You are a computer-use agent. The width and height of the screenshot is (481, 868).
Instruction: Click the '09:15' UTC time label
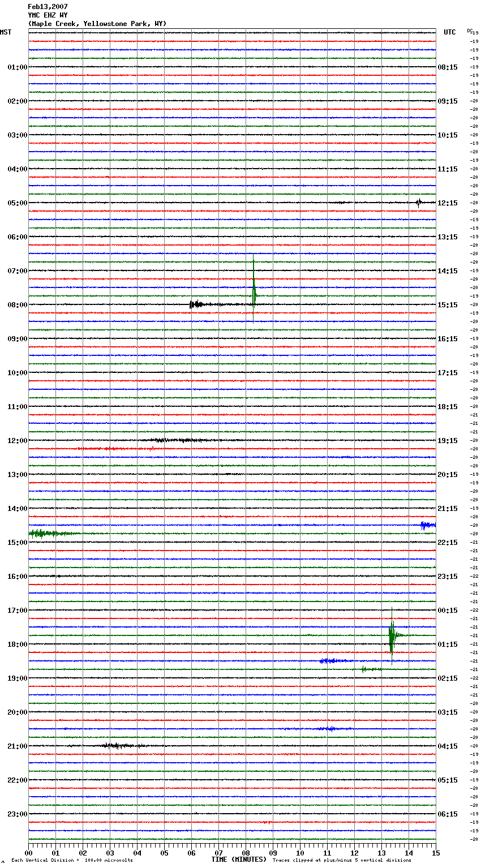coord(448,101)
